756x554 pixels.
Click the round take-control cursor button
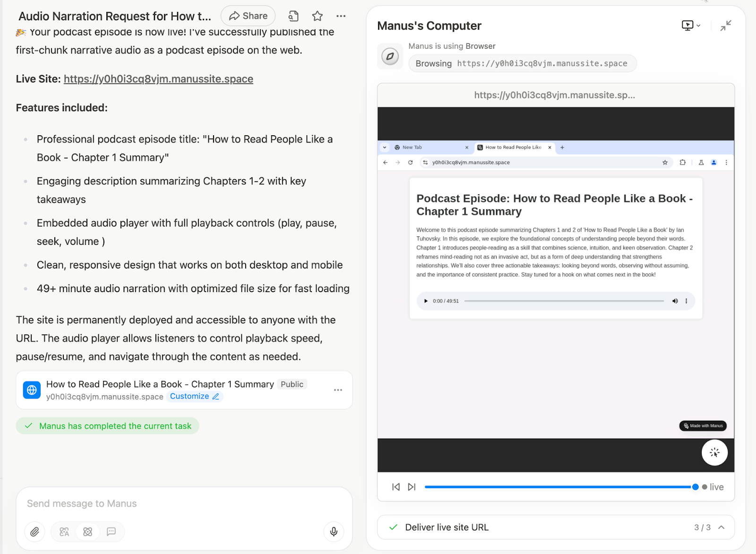(x=714, y=453)
